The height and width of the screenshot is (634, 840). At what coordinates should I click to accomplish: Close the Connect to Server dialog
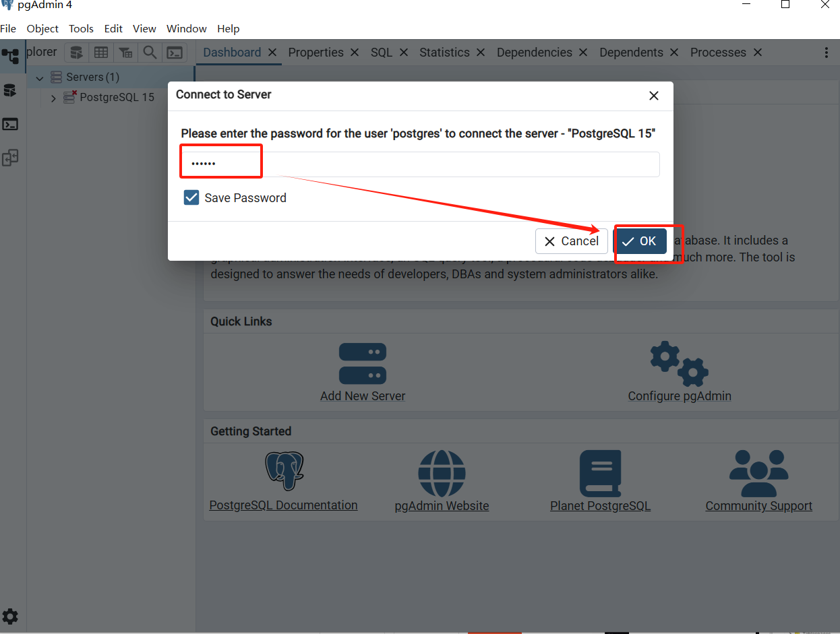[x=653, y=96]
